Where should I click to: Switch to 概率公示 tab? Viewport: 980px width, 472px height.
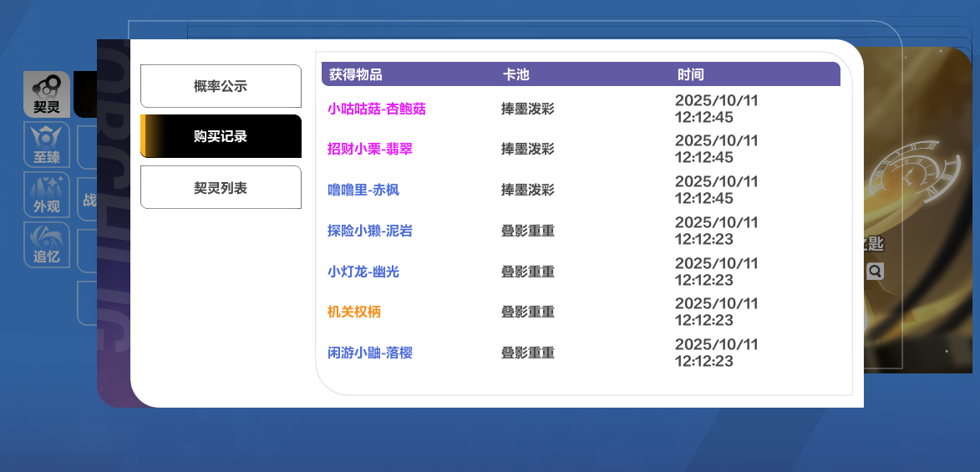click(x=221, y=86)
